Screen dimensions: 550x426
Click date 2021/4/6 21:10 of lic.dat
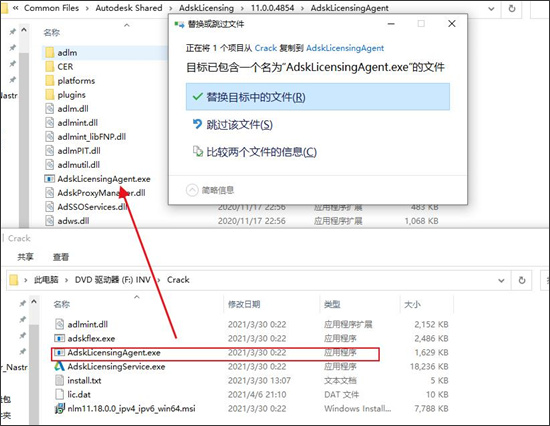point(257,394)
